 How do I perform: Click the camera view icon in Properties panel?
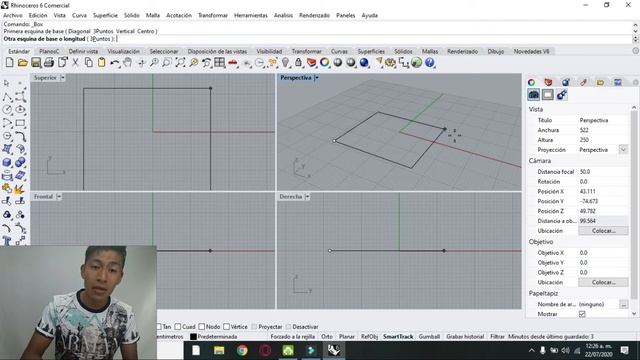coord(533,95)
